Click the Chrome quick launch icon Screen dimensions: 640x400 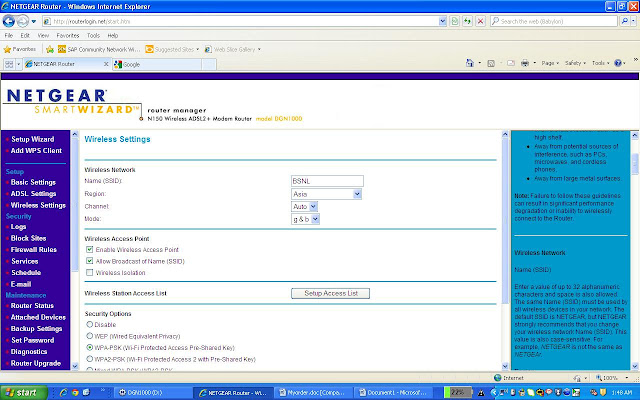pos(75,393)
